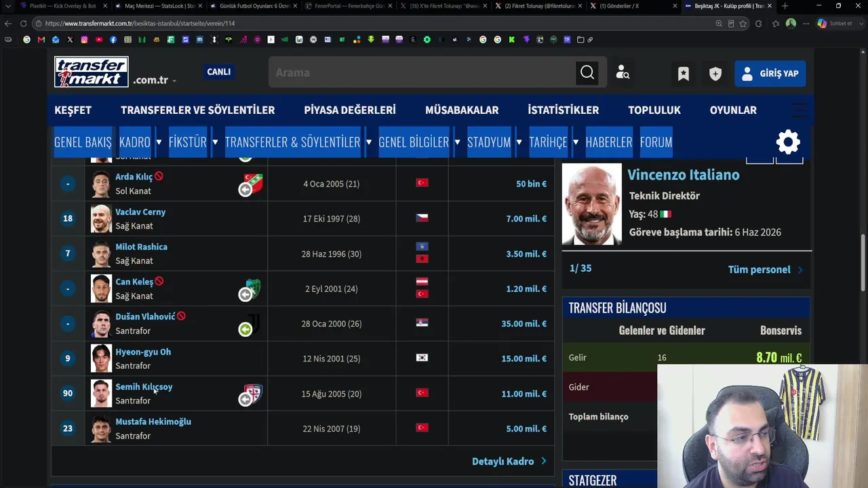
Task: Open the TOPLULUK menu
Action: pyautogui.click(x=654, y=110)
